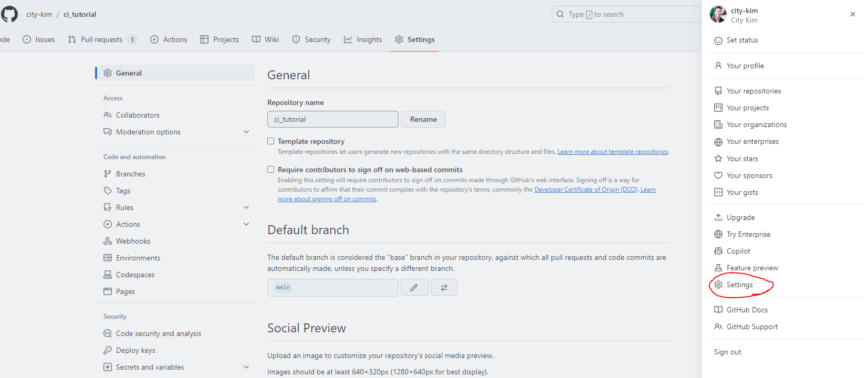This screenshot has width=868, height=378.
Task: Select the Settings repository tab
Action: click(x=415, y=39)
